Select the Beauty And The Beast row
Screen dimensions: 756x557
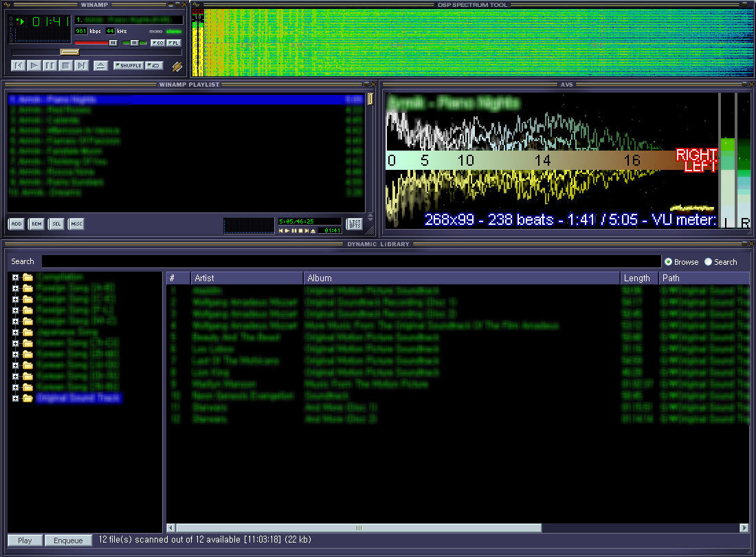[x=457, y=337]
